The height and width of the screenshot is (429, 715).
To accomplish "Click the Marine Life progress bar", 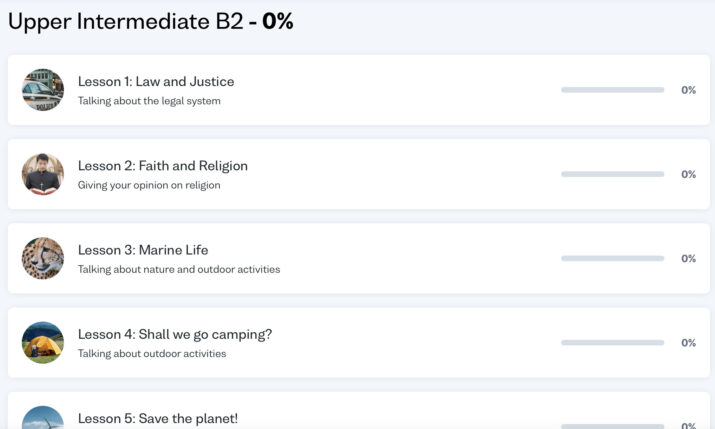I will 612,258.
